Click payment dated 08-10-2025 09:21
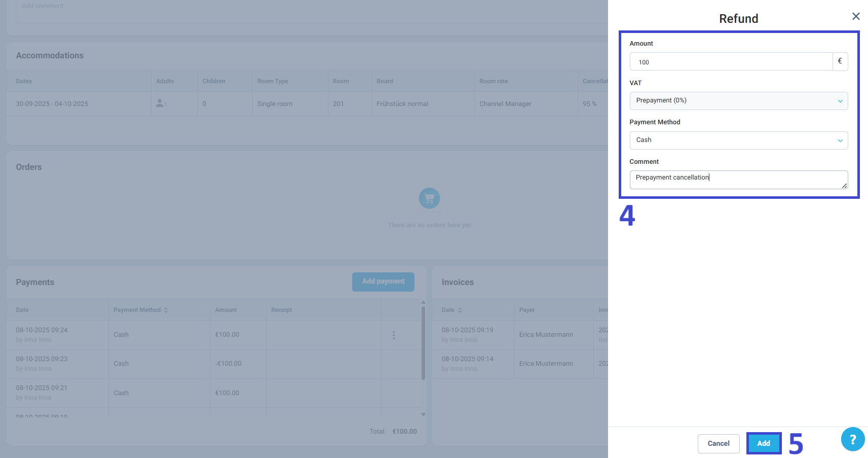The height and width of the screenshot is (458, 868). point(42,388)
